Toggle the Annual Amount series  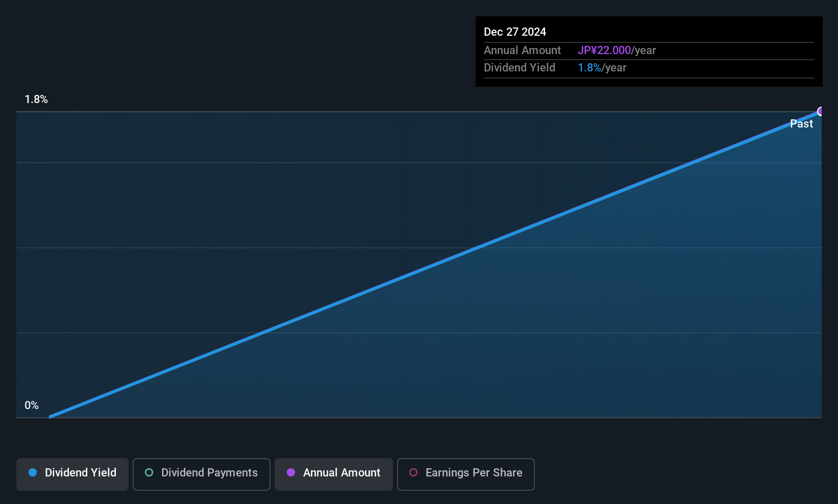[334, 474]
